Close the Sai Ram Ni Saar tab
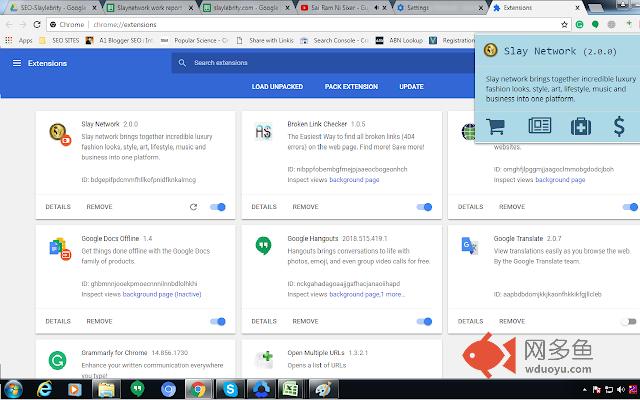 pyautogui.click(x=384, y=8)
